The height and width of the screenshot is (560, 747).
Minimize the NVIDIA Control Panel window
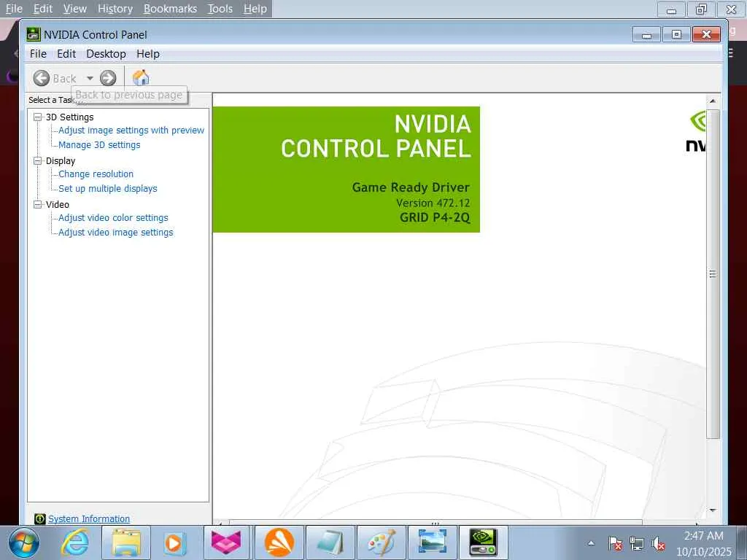coord(646,35)
